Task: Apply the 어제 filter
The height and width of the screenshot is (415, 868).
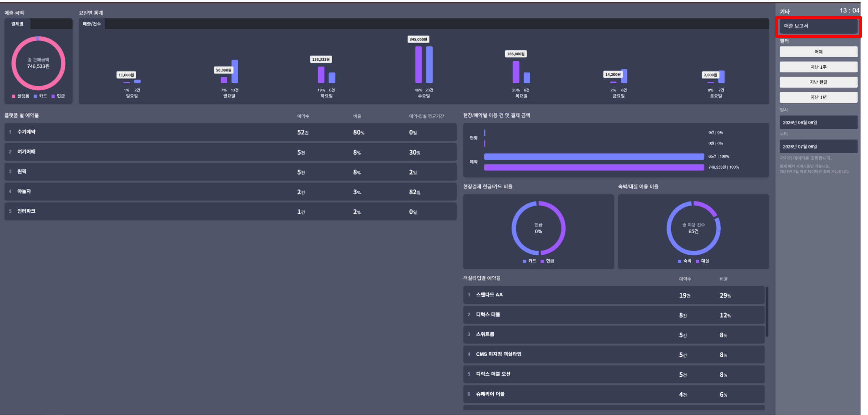Action: click(x=818, y=51)
